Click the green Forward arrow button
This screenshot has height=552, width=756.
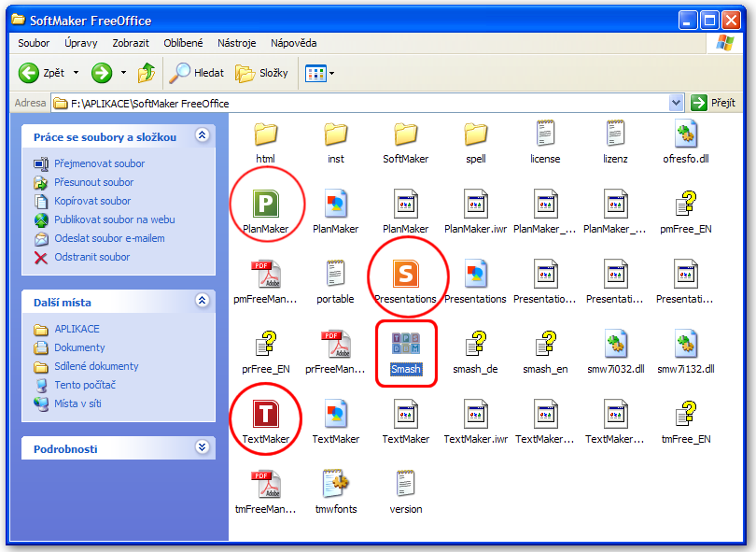tap(102, 73)
